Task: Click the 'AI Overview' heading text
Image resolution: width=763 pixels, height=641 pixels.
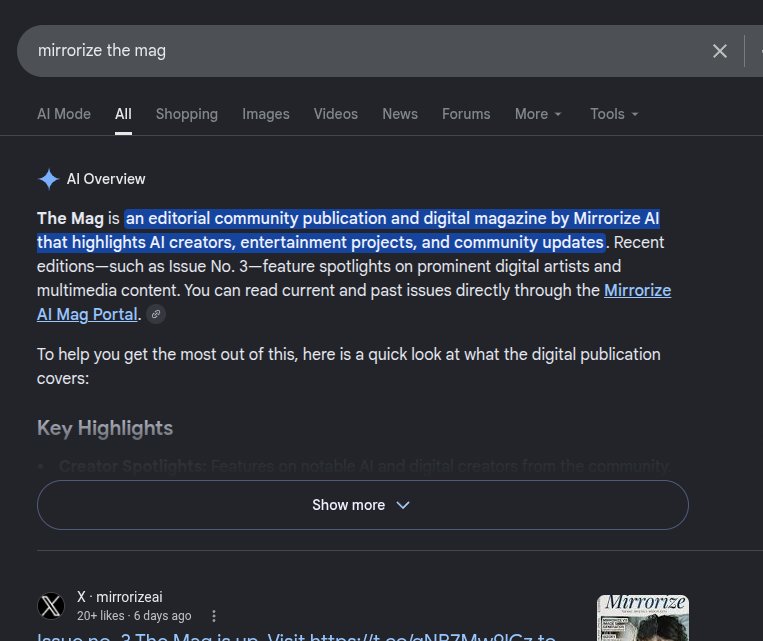Action: coord(106,179)
